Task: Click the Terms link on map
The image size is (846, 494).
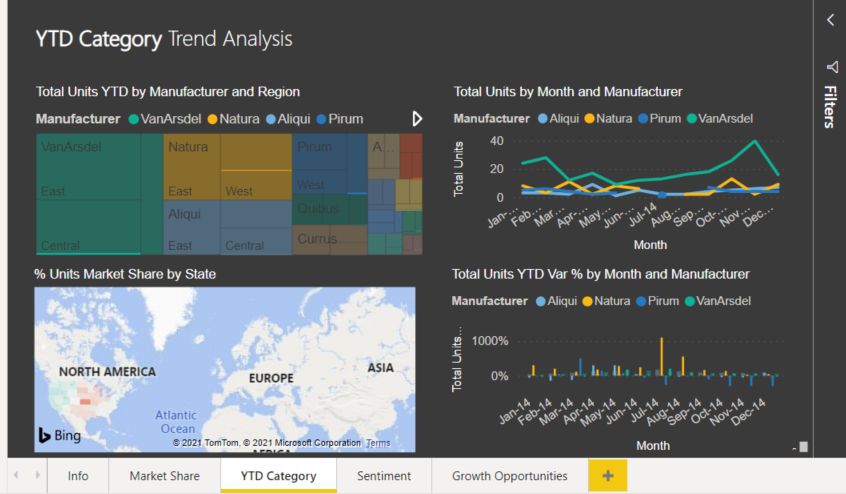Action: tap(378, 443)
